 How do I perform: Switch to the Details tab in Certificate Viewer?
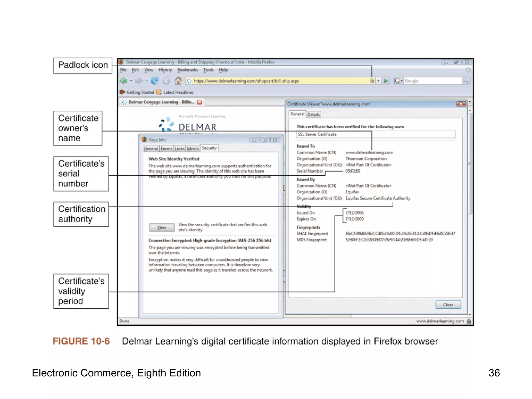click(x=314, y=115)
